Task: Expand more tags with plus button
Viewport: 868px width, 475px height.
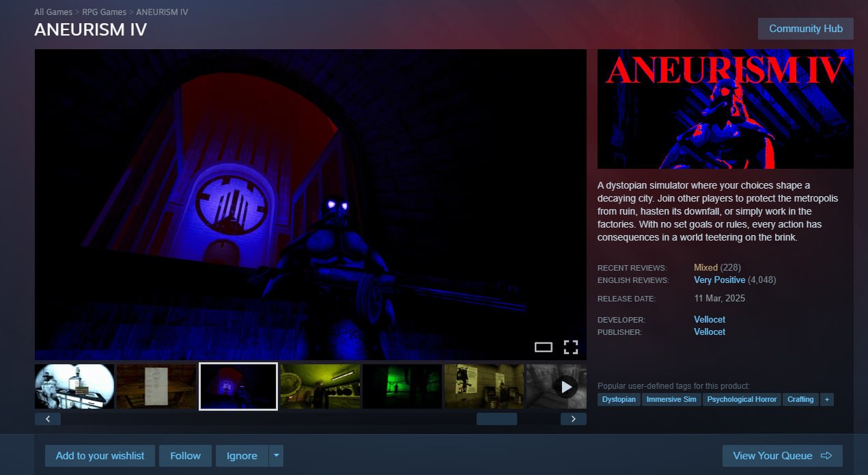Action: point(827,399)
